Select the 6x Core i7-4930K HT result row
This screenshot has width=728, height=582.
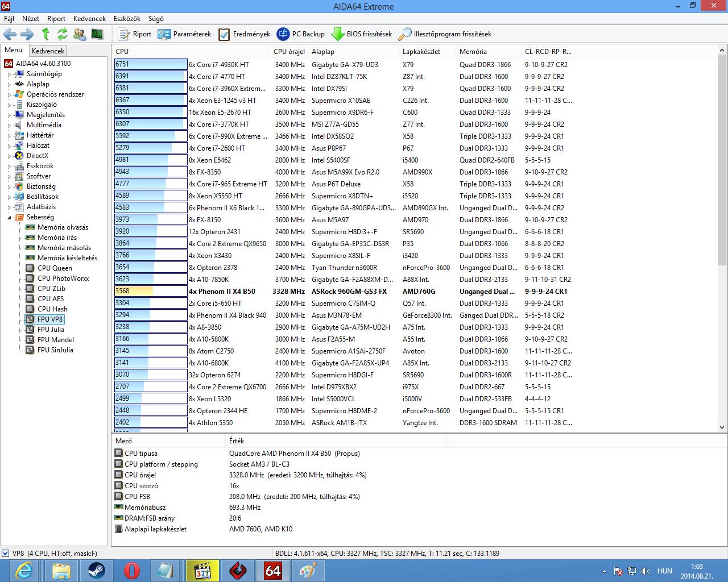coord(344,65)
